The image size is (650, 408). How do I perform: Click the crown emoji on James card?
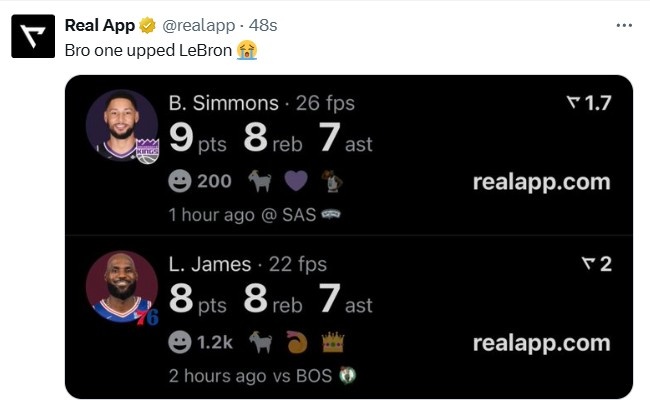(x=333, y=342)
